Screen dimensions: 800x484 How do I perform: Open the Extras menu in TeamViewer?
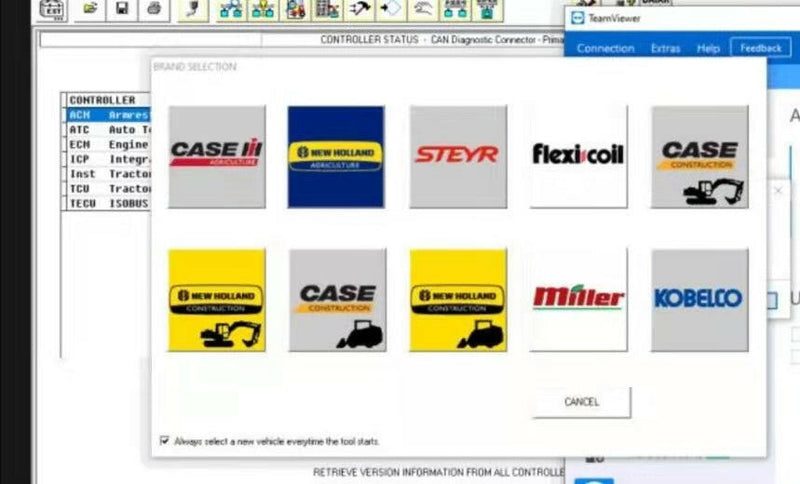tap(665, 48)
